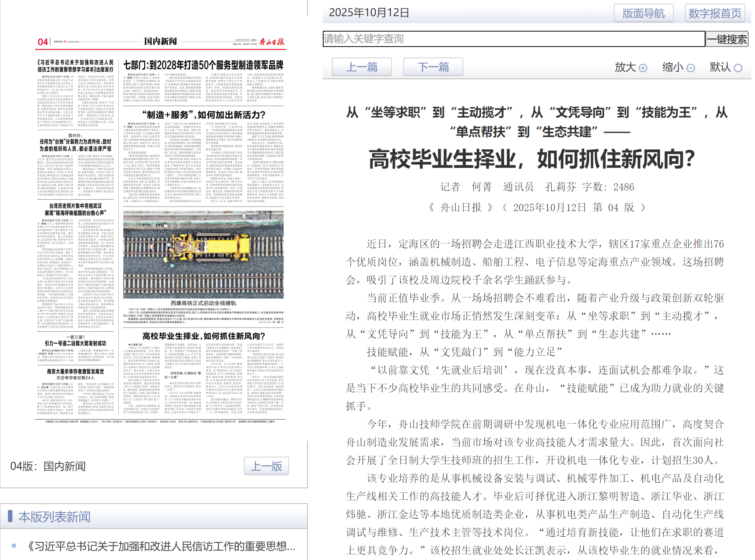Click the 放大 zoom-in plus icon
The width and height of the screenshot is (755, 560).
[643, 68]
